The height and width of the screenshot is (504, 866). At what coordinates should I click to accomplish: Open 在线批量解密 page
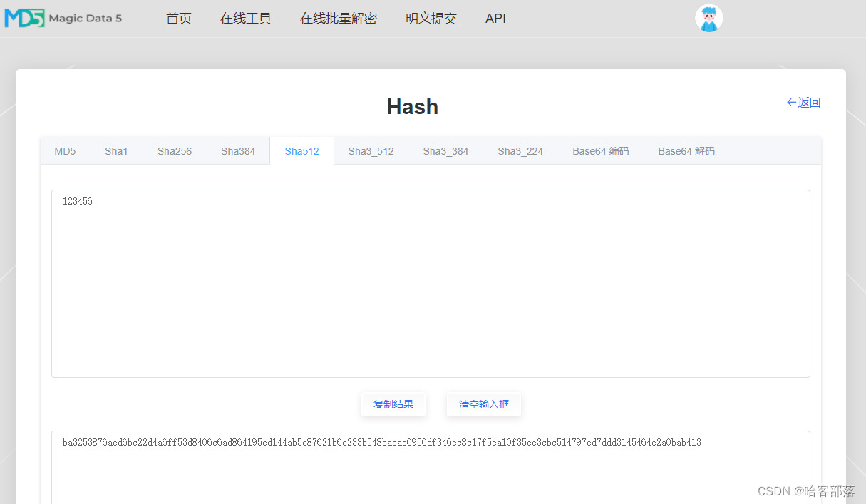[339, 19]
